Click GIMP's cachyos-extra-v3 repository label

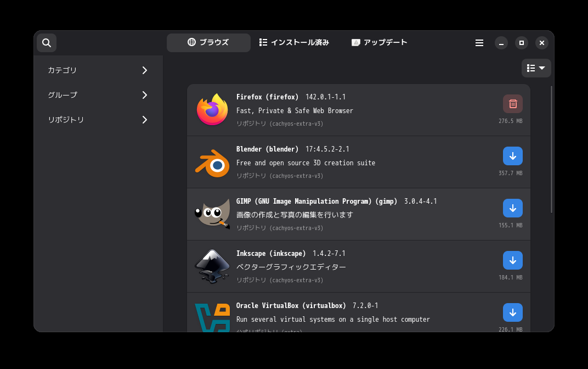pyautogui.click(x=280, y=228)
